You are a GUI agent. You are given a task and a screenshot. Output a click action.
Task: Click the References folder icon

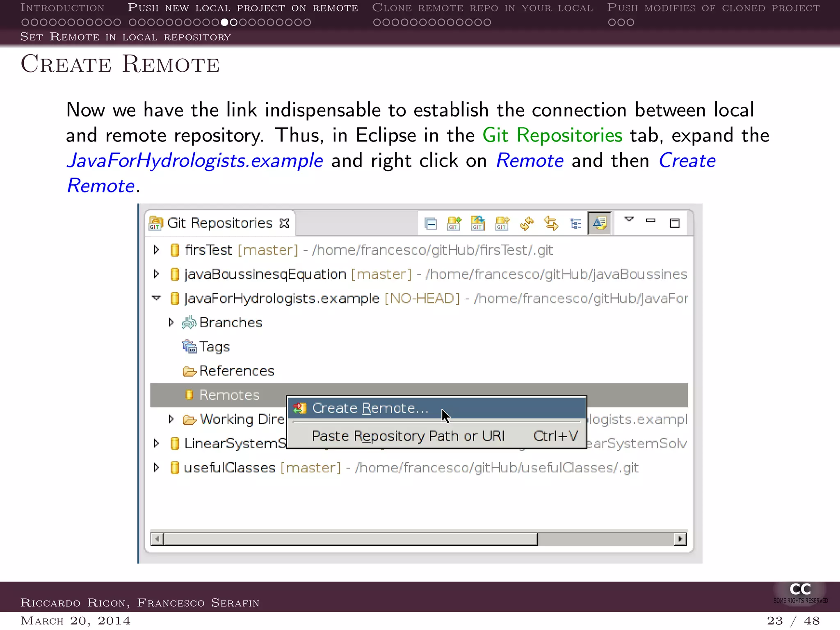tap(189, 371)
